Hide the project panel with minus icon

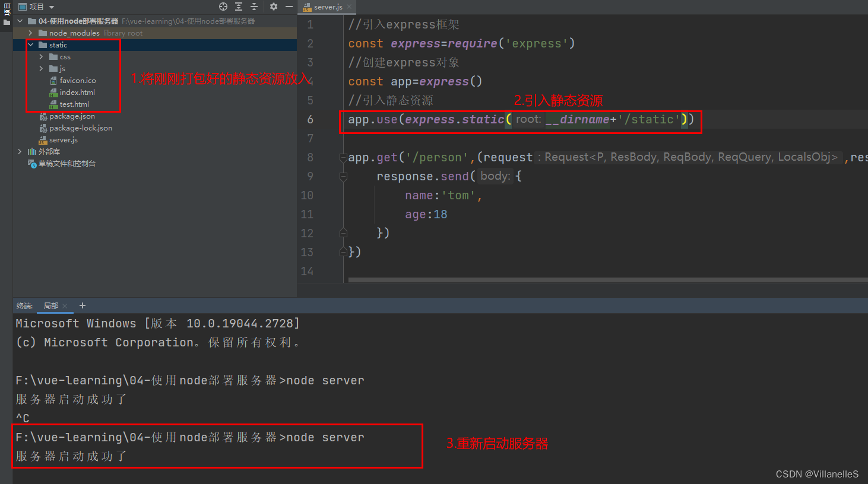coord(289,7)
